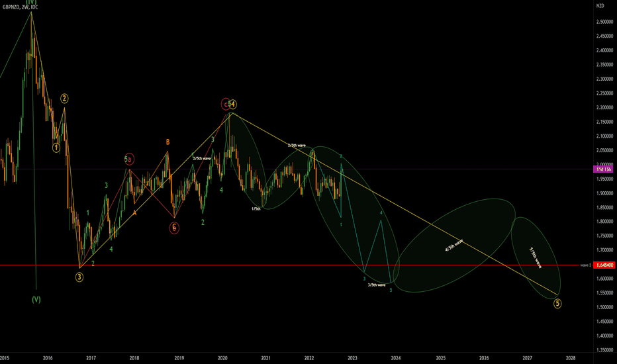Click the orange B wave label

(167, 142)
